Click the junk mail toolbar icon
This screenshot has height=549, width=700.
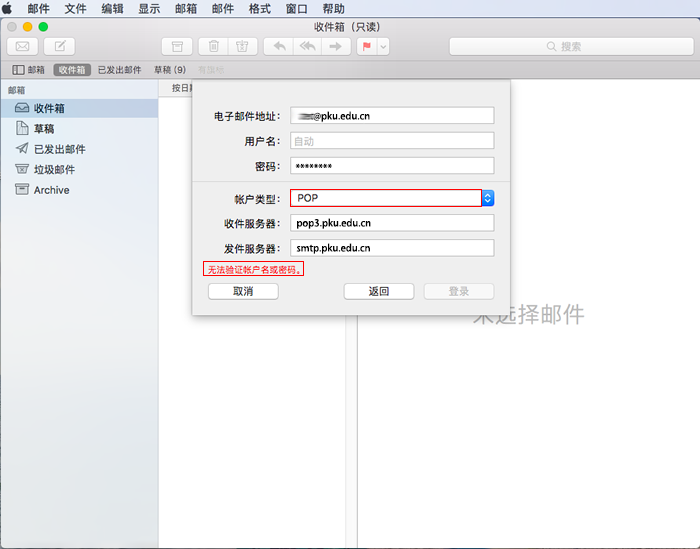[x=240, y=46]
